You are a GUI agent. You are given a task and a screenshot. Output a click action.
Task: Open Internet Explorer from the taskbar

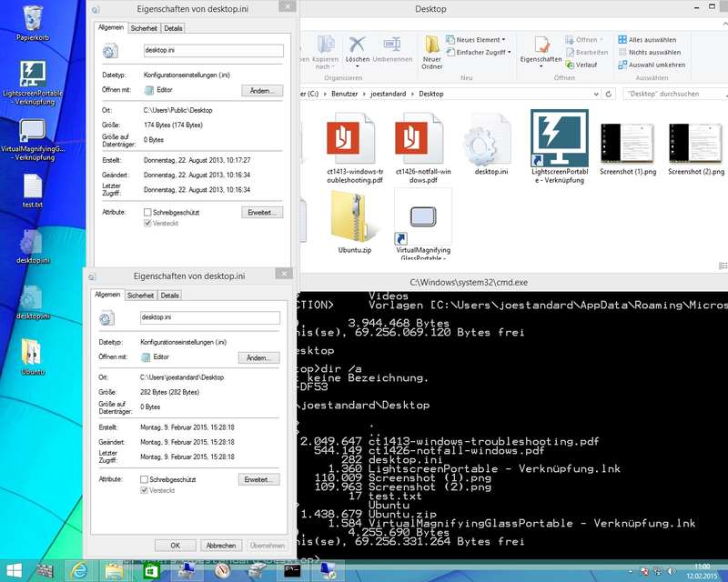[79, 571]
